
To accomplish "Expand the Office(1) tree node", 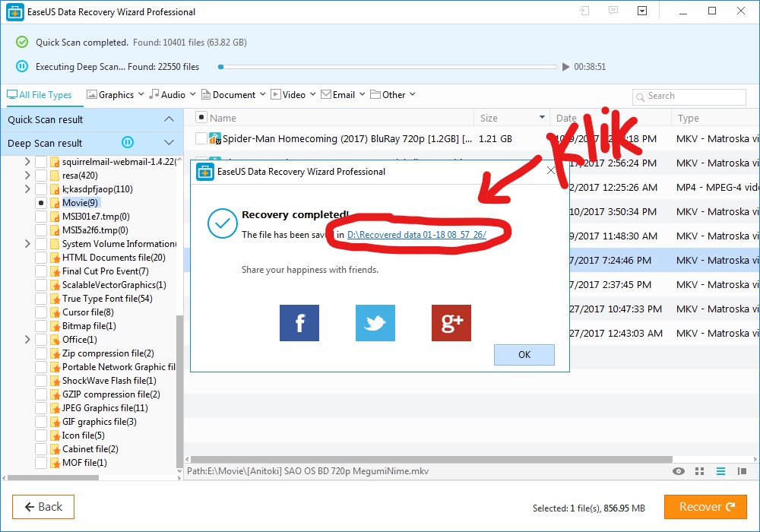I will point(27,340).
